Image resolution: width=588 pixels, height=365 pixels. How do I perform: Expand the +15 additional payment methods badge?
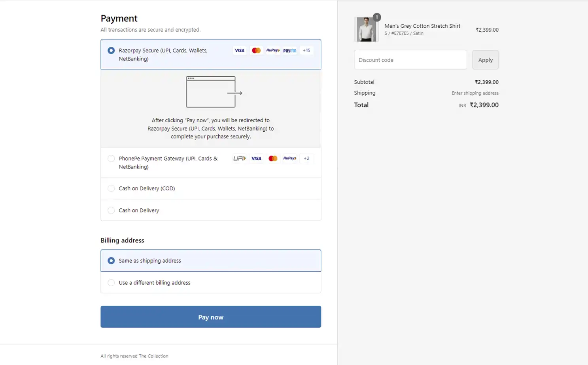tap(306, 50)
